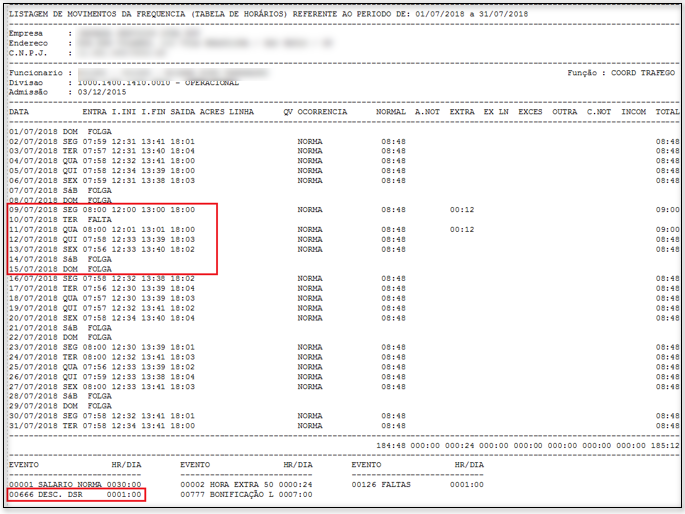
Task: Click 'FOLGA' on the 21/07/2018 row
Action: (100, 328)
